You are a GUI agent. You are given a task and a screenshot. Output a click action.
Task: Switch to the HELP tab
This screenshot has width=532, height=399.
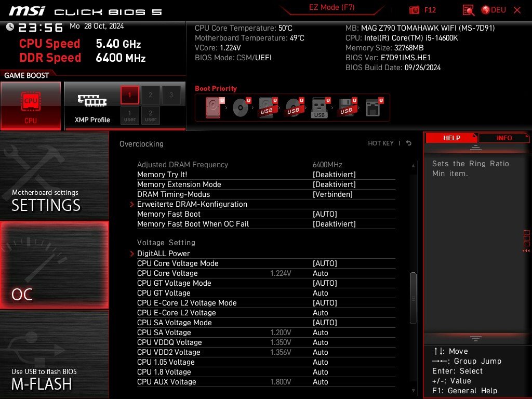coord(451,138)
